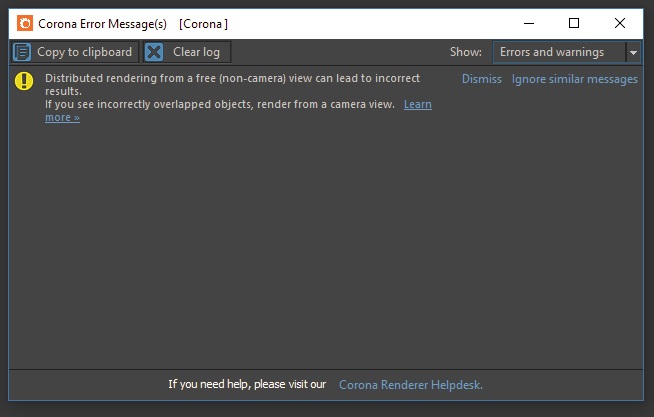Image resolution: width=654 pixels, height=417 pixels.
Task: Copy to clipboard button text
Action: [84, 52]
